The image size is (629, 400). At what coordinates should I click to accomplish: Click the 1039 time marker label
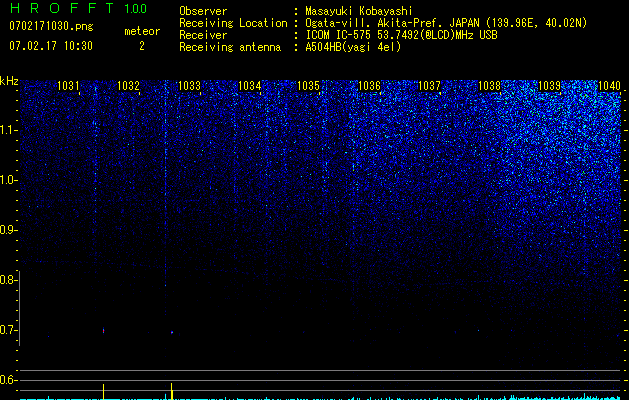click(549, 86)
